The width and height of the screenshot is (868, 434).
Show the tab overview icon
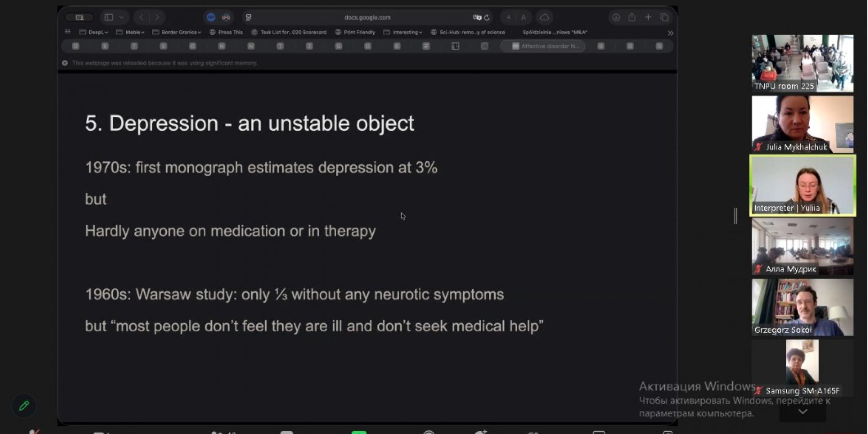click(x=664, y=17)
